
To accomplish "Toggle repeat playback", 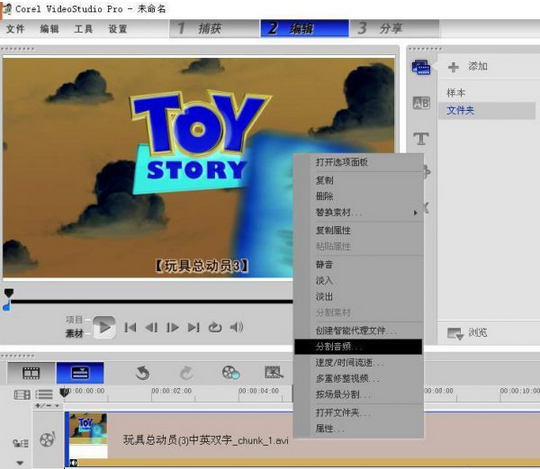I will point(215,327).
